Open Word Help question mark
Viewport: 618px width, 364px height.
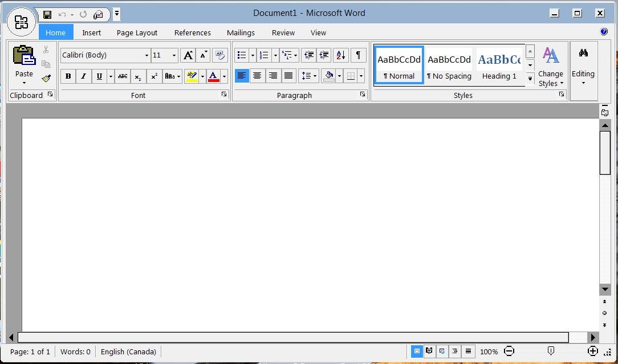(604, 31)
